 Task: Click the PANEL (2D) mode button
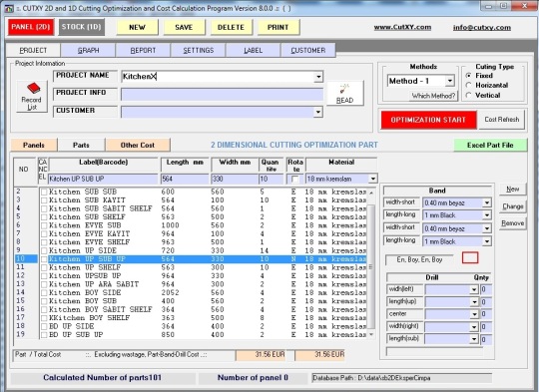pyautogui.click(x=31, y=27)
